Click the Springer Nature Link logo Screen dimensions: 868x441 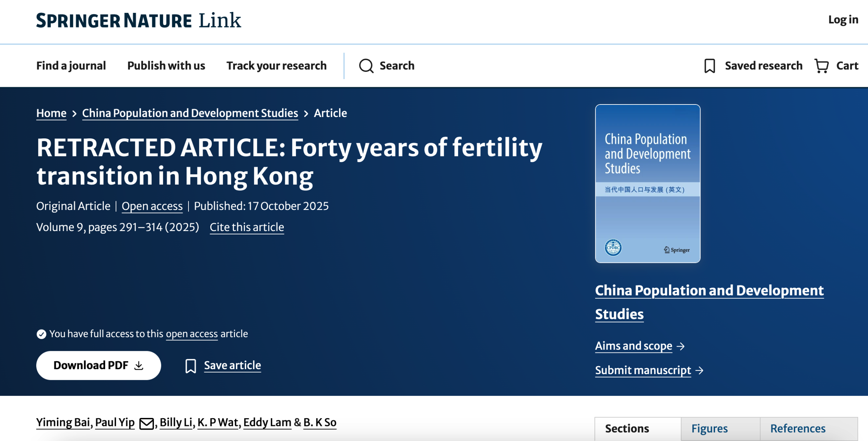tap(139, 20)
